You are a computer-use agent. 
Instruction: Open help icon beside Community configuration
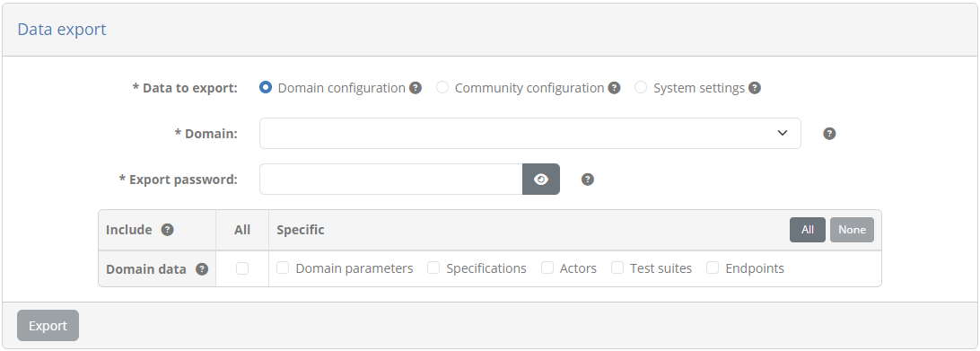tap(615, 88)
